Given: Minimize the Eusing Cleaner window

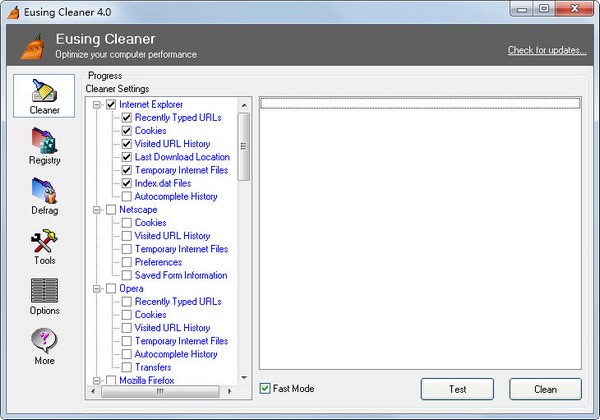Looking at the screenshot, I should point(522,9).
